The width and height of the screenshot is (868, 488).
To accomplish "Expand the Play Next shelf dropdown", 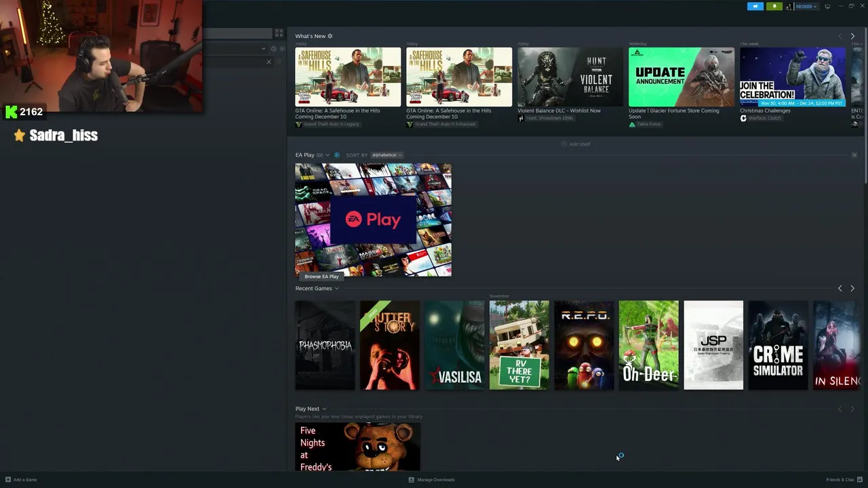I will click(x=324, y=409).
